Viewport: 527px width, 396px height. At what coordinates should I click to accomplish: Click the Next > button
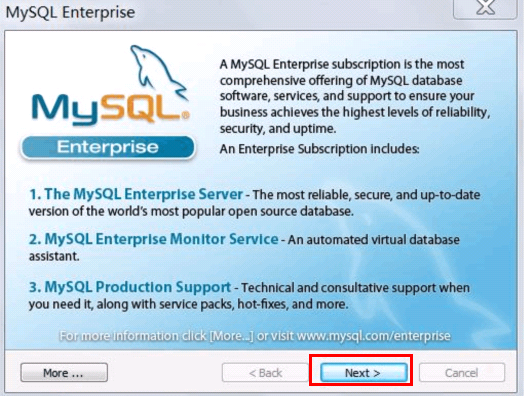[364, 372]
